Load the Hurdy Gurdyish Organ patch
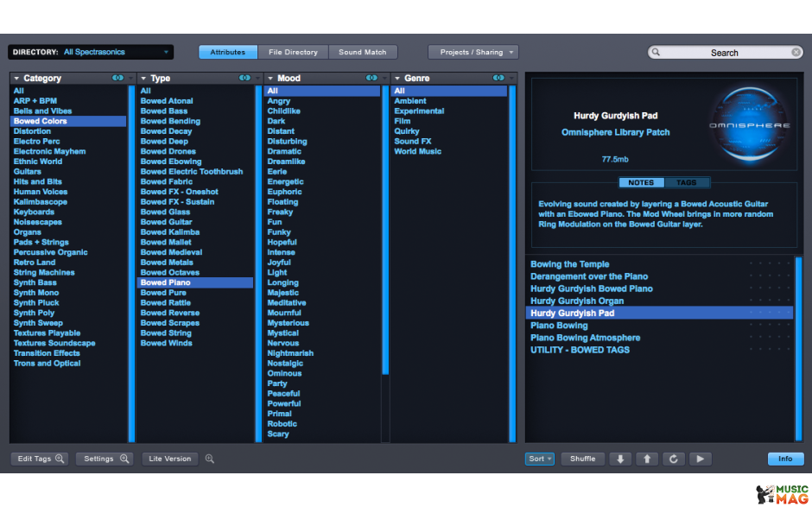This screenshot has height=507, width=812. [x=577, y=301]
